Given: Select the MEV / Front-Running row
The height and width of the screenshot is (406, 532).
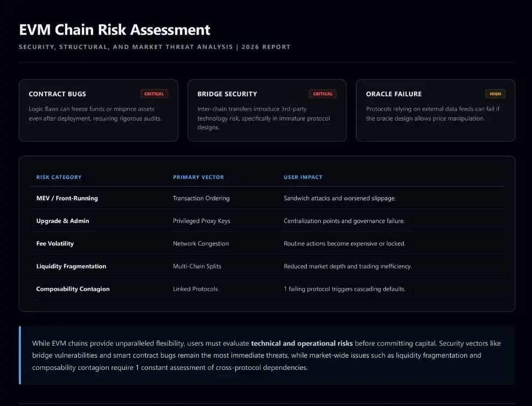Looking at the screenshot, I should pos(267,198).
